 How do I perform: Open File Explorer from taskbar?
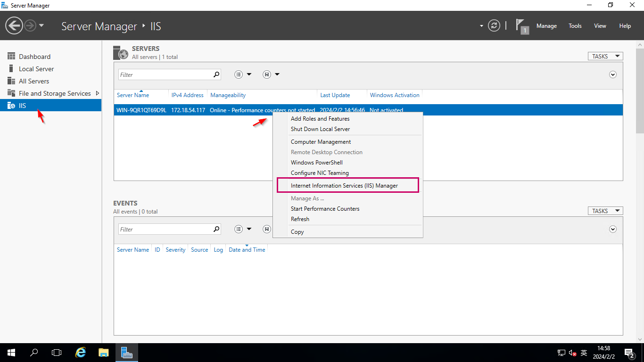[x=104, y=353]
